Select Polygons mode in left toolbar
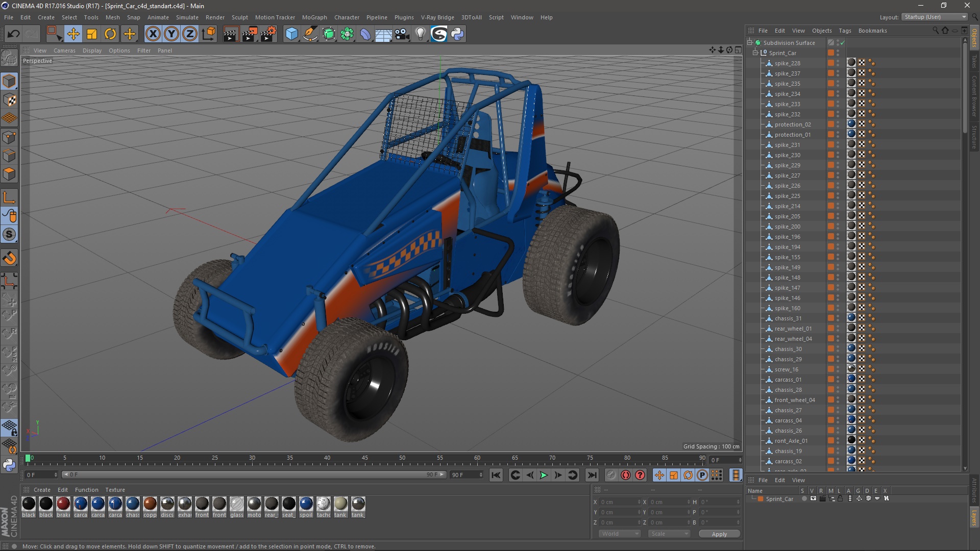Image resolution: width=980 pixels, height=551 pixels. click(x=9, y=174)
